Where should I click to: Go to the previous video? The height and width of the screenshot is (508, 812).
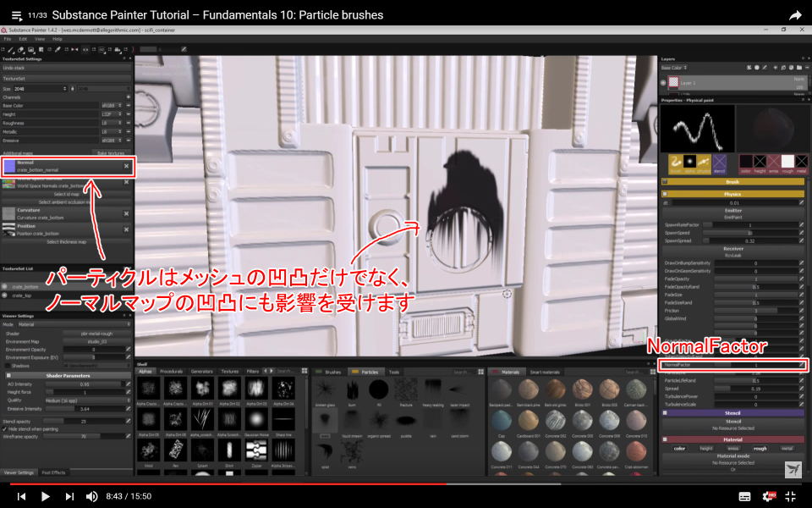tap(21, 497)
